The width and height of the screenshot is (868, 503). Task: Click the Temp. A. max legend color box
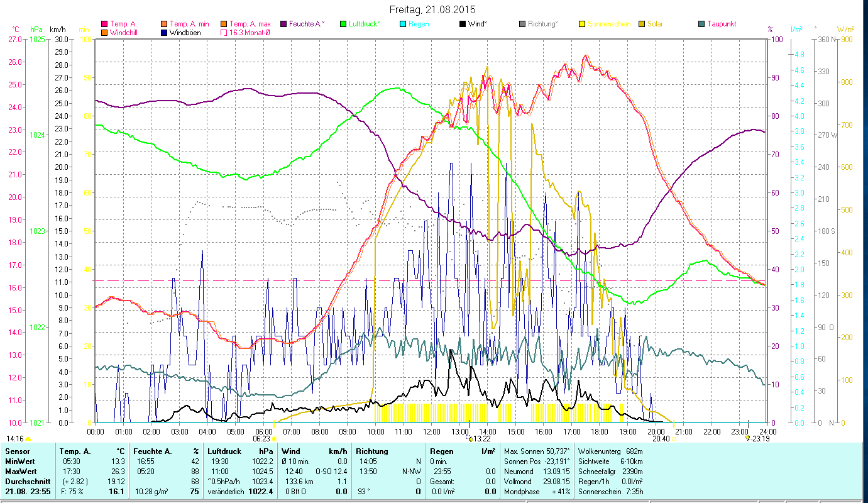(222, 24)
